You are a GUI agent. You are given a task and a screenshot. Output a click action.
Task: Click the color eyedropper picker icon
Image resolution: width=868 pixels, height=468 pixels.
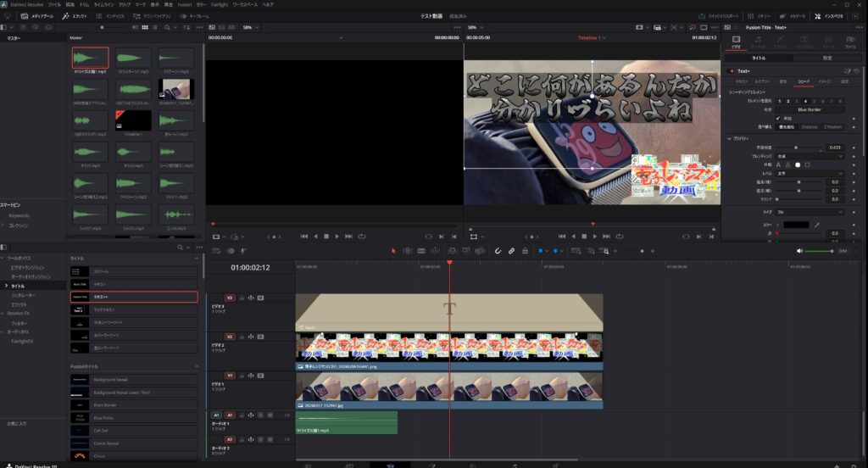[x=817, y=224]
